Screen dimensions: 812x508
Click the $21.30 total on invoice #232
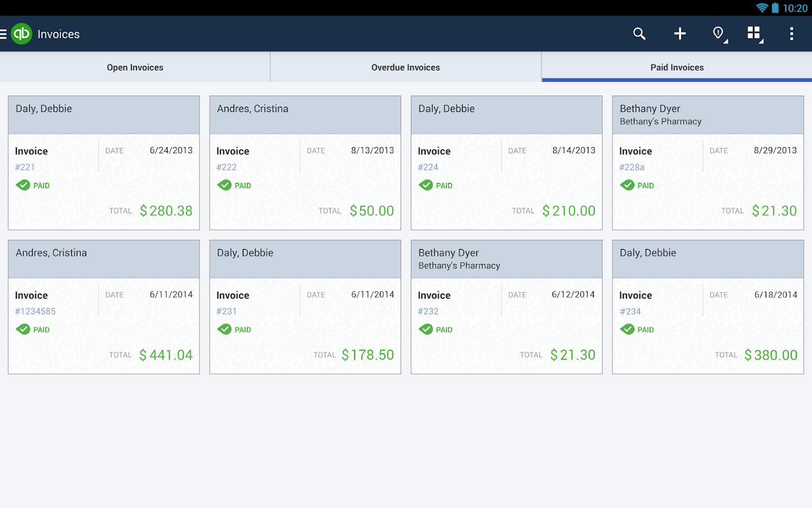click(x=572, y=355)
